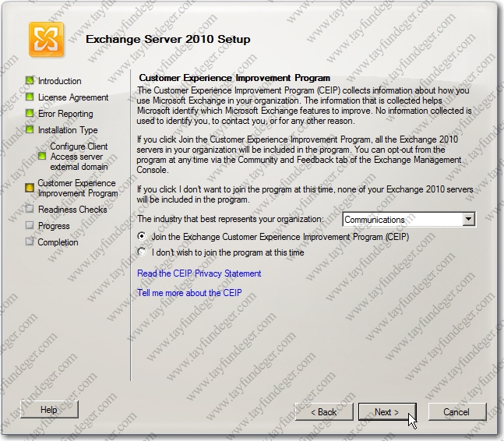Click the green License Agreement step indicator
504x441 pixels.
(x=30, y=97)
